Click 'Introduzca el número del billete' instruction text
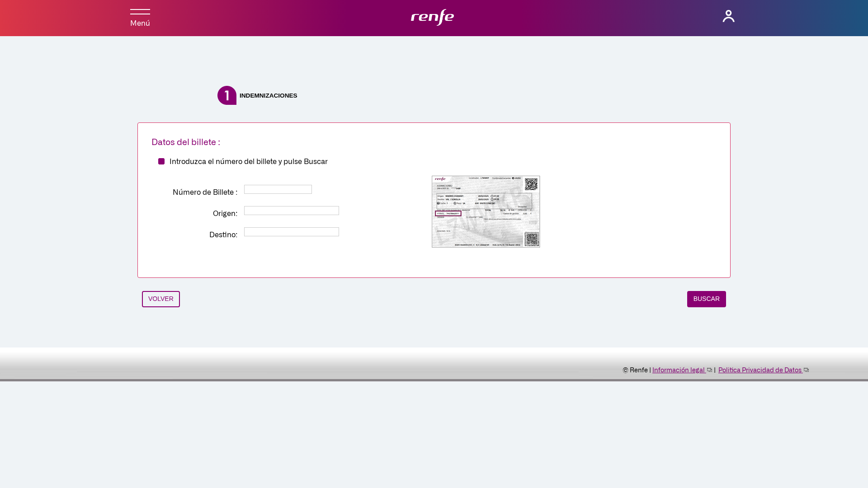The width and height of the screenshot is (868, 488). pyautogui.click(x=249, y=162)
